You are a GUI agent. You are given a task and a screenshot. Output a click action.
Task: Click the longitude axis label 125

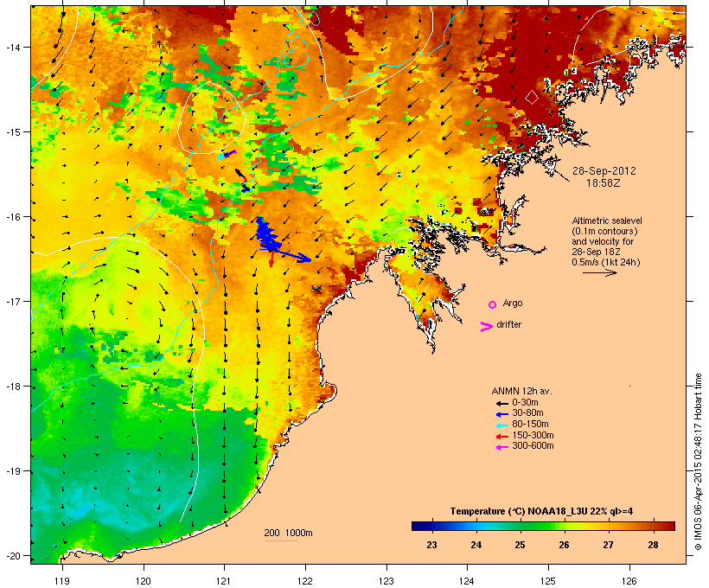click(x=548, y=581)
